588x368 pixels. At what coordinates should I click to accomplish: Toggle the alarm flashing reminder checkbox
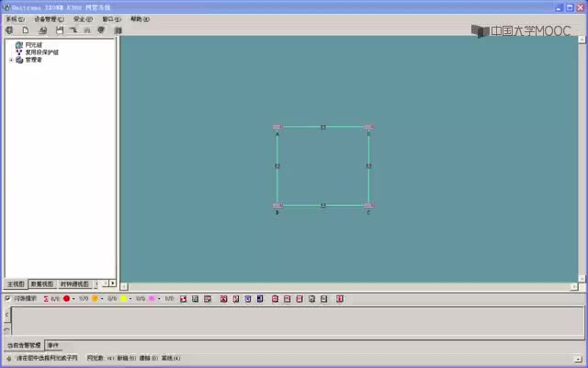click(7, 298)
